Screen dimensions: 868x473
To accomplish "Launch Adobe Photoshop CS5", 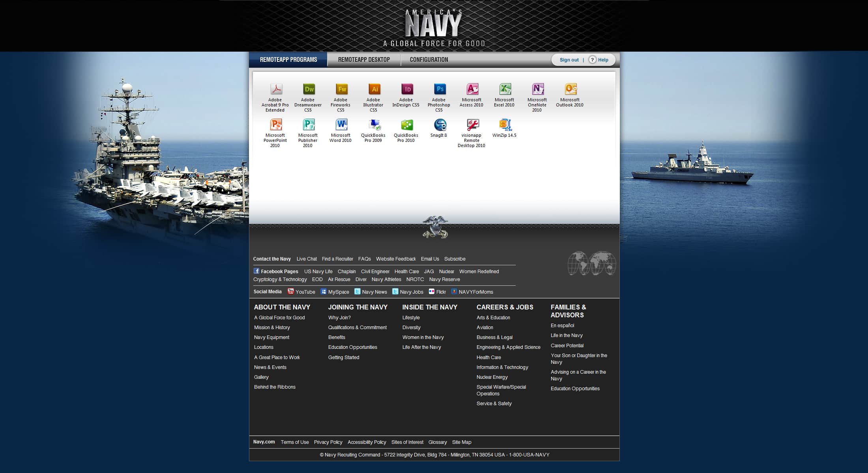I will point(439,97).
